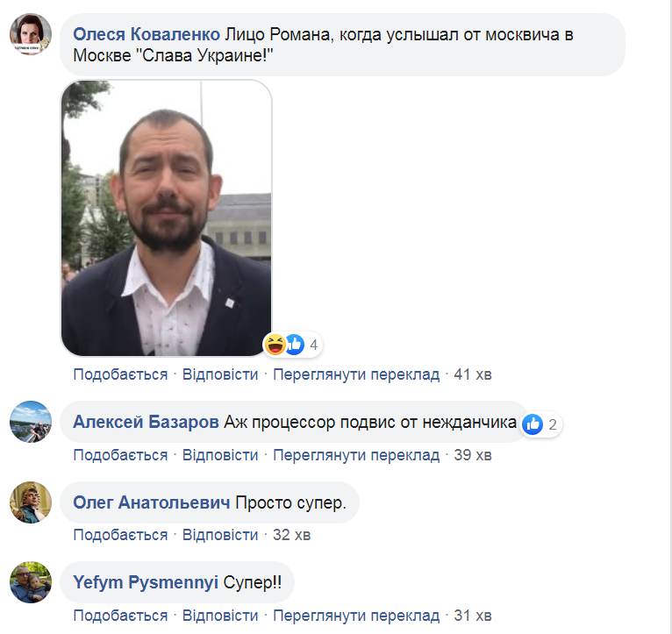Click the like icon on Базаров's comment

point(533,424)
